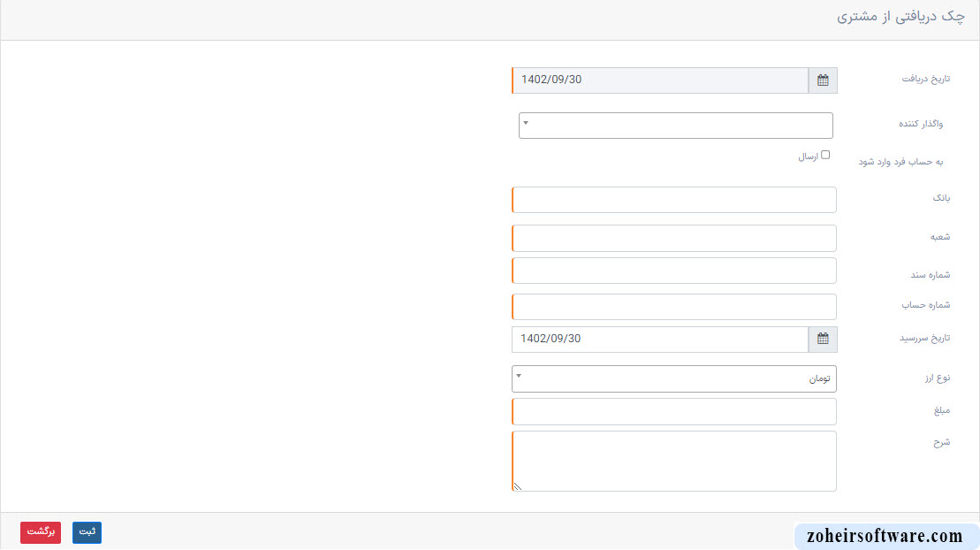Click the شماره سند label
Image resolution: width=980 pixels, height=550 pixels.
[930, 275]
